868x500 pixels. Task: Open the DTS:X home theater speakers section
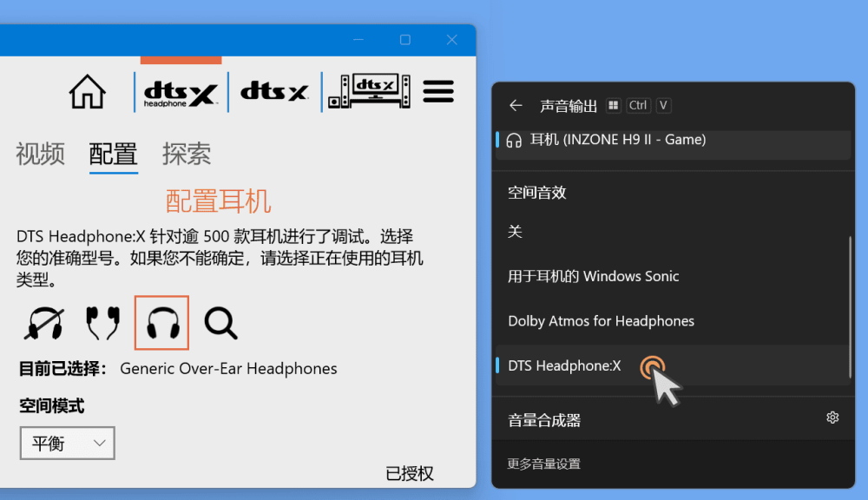pyautogui.click(x=369, y=91)
